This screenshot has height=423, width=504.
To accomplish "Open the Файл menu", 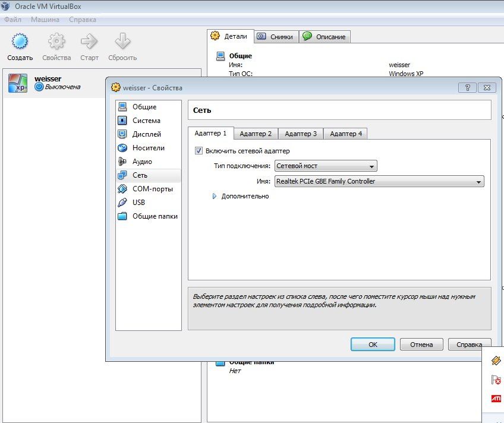I will coord(13,20).
